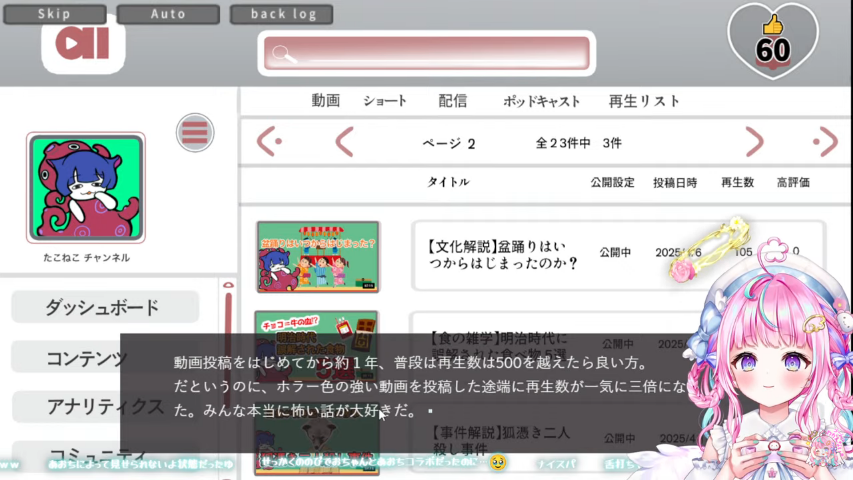
Task: Open the hamburger menu icon
Action: tap(195, 133)
